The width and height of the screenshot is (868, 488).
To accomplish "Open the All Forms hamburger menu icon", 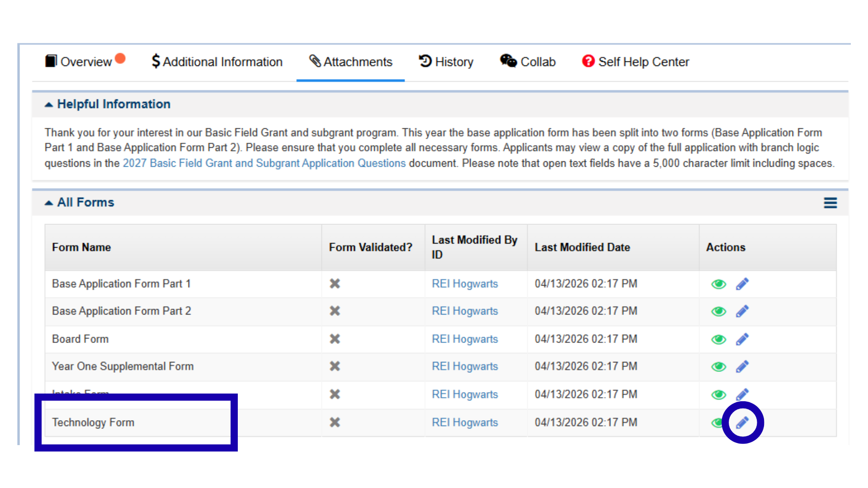I will [830, 203].
